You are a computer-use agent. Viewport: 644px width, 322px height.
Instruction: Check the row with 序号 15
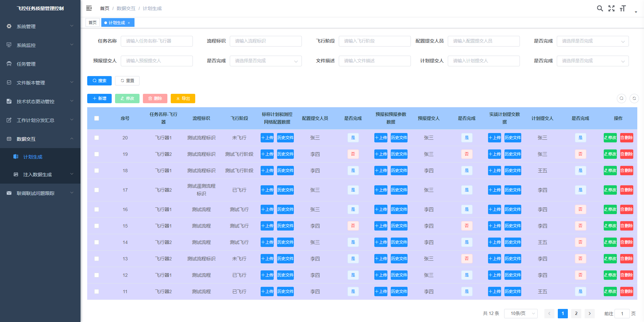click(97, 226)
